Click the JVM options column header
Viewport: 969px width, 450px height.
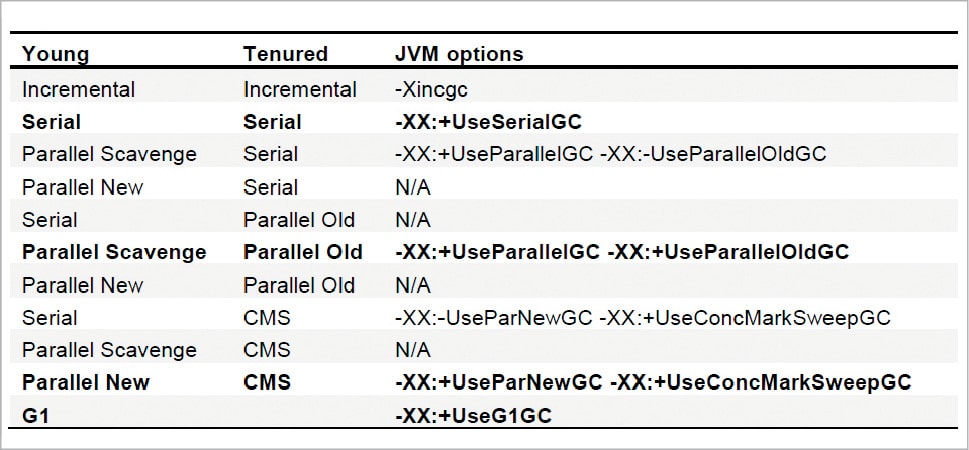click(459, 54)
